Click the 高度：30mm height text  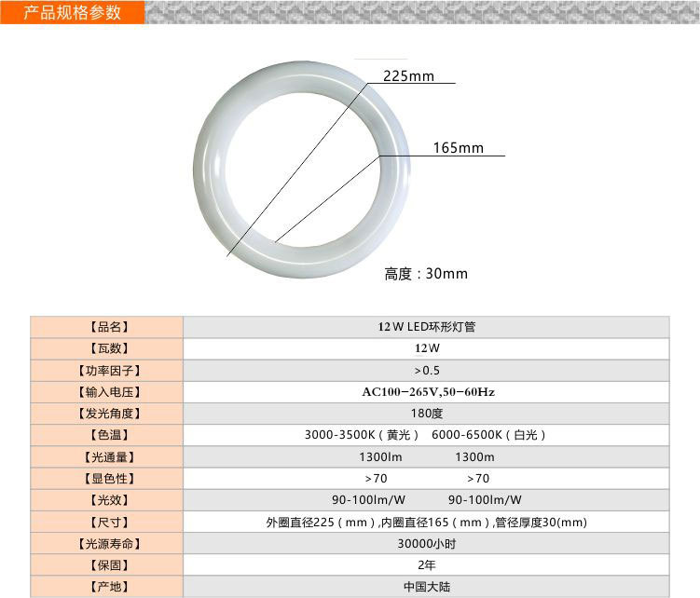(426, 273)
